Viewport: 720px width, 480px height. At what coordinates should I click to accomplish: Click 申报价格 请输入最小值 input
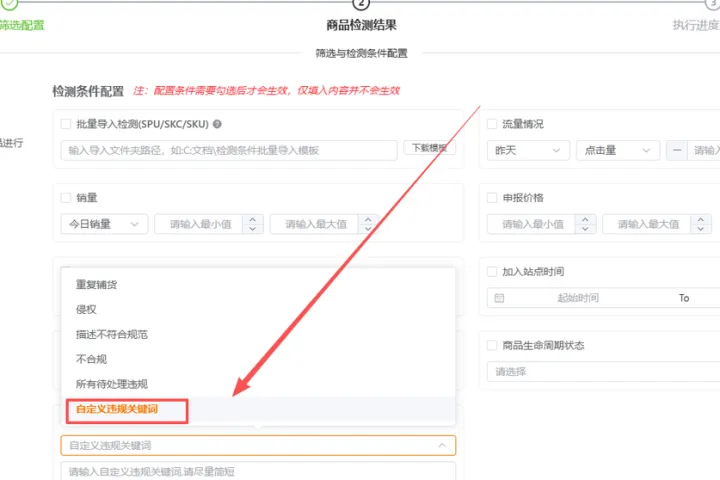(x=532, y=224)
